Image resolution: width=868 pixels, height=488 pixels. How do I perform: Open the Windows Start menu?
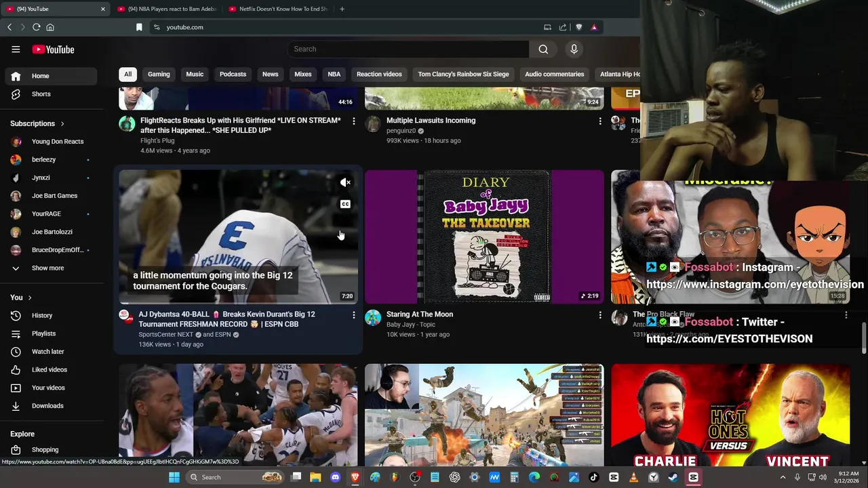point(174,477)
